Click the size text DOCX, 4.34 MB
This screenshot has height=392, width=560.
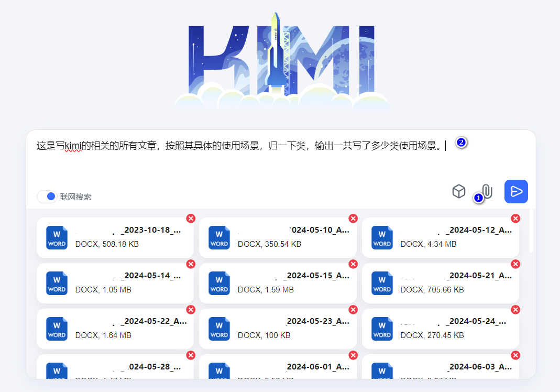coord(428,244)
